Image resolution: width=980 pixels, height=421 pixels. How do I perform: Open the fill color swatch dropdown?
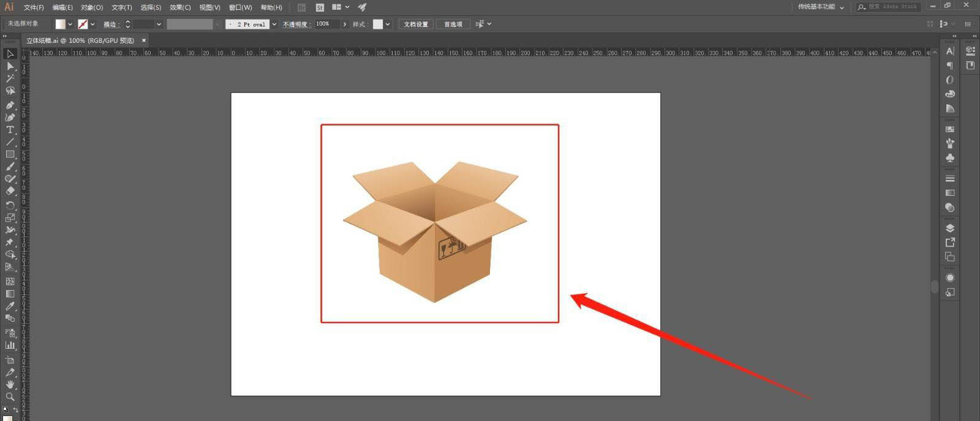pyautogui.click(x=70, y=24)
